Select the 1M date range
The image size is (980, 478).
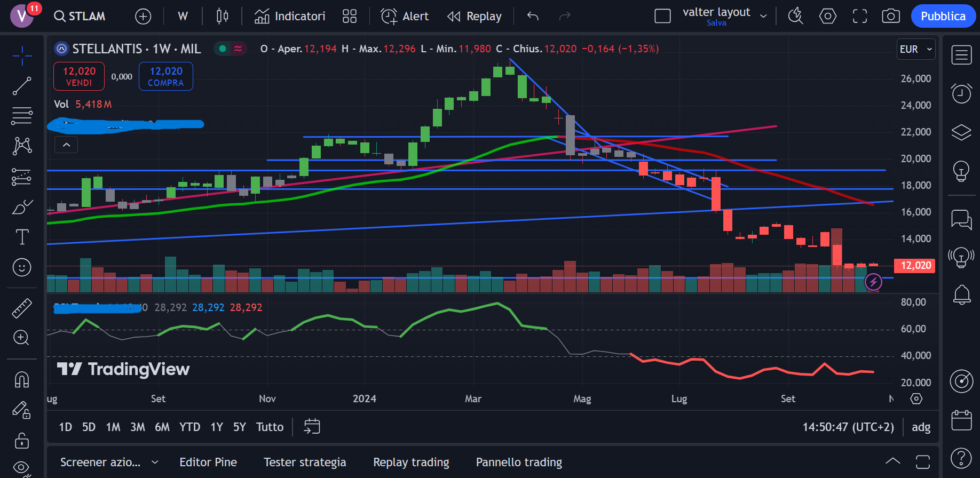click(113, 427)
